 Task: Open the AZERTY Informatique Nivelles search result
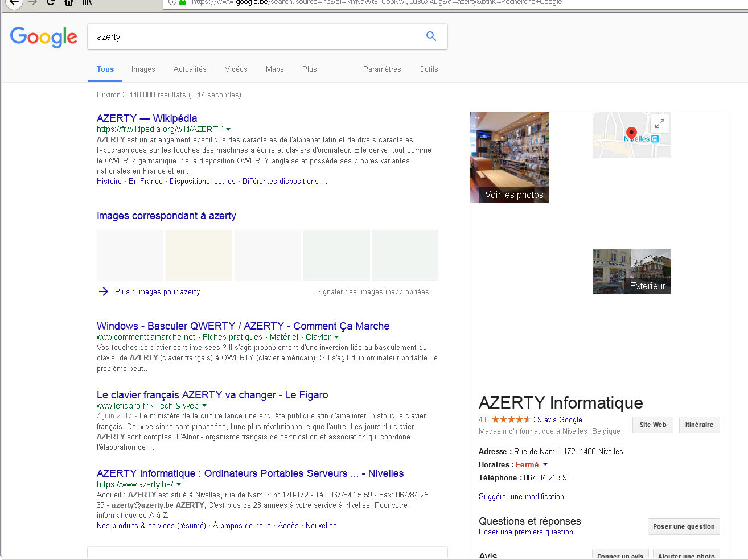(x=250, y=473)
